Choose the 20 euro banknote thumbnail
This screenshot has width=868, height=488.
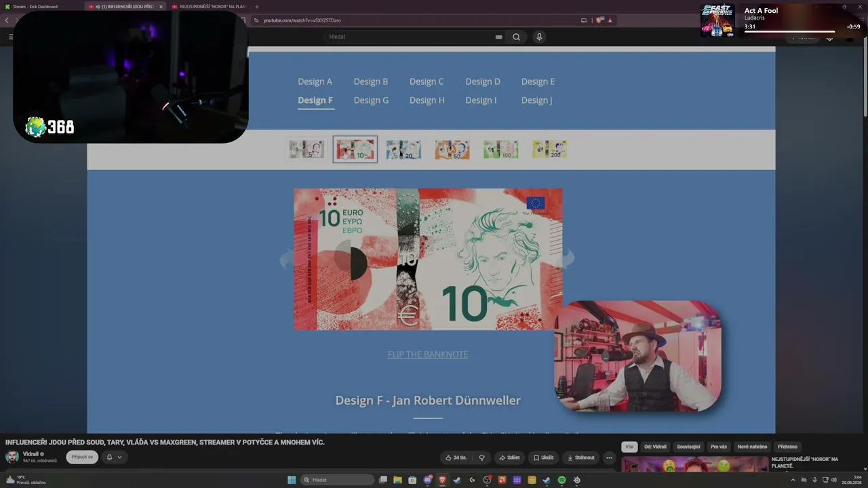tap(403, 149)
